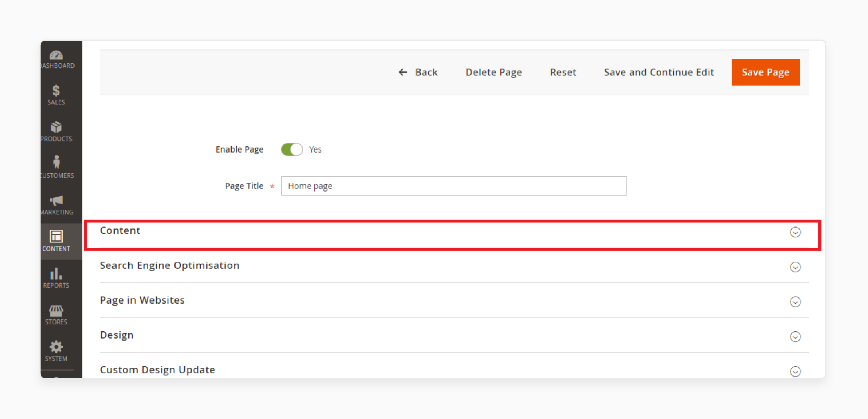Click the Delete Page button
Screen dimensions: 868x419
point(494,72)
